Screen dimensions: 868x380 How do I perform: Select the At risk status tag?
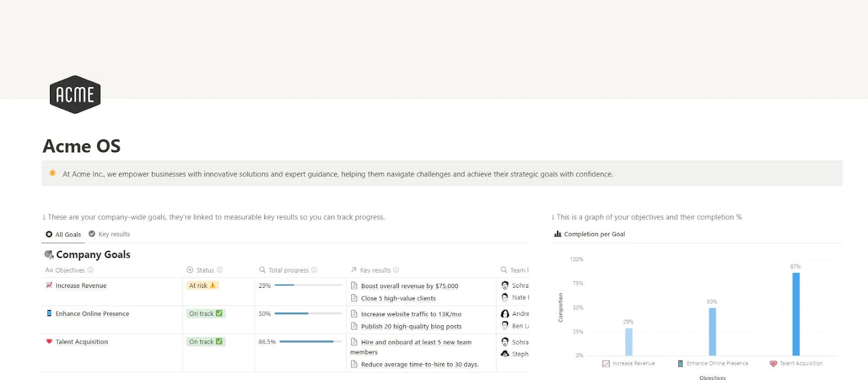[202, 286]
